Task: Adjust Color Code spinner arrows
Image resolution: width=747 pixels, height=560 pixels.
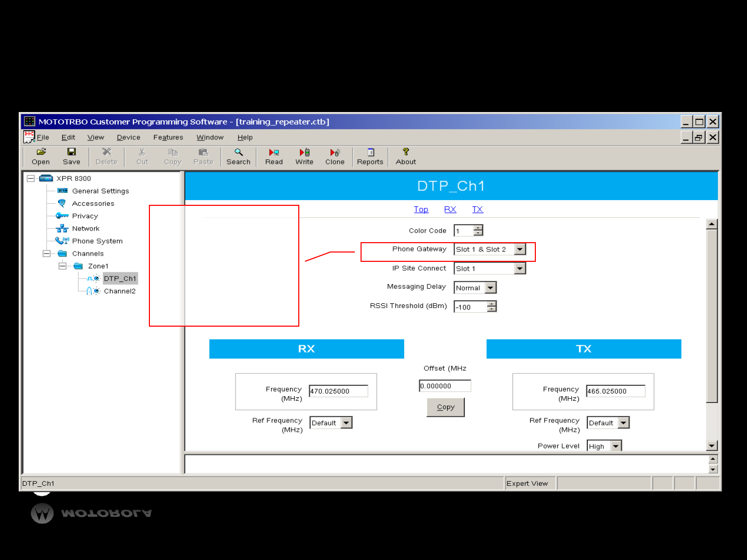Action: [x=478, y=230]
